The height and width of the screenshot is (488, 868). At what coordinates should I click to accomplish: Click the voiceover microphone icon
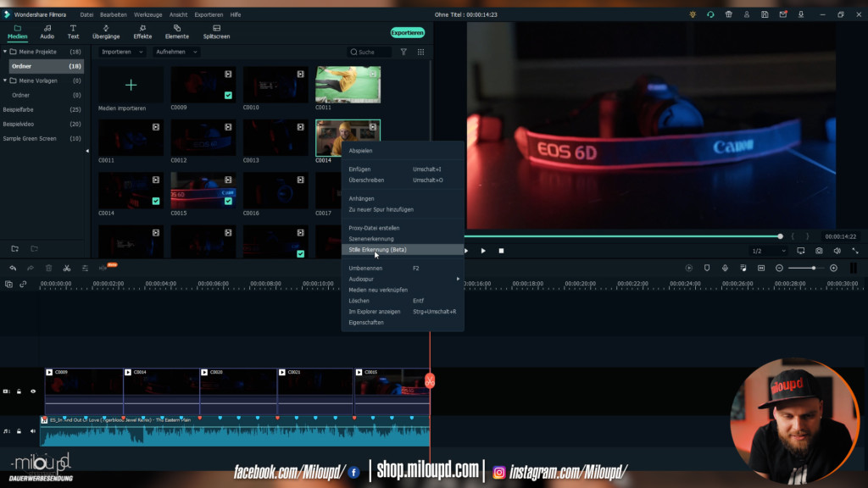725,269
